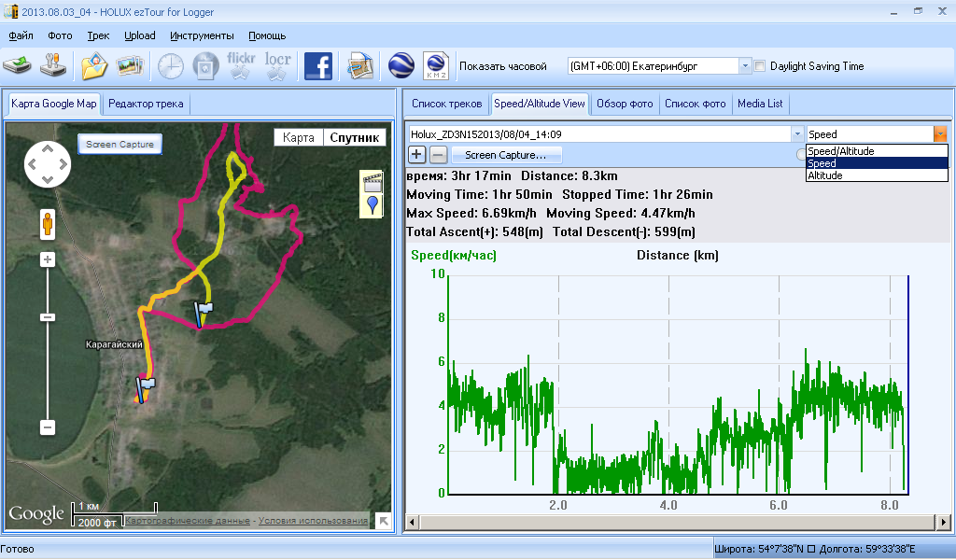This screenshot has height=560, width=956.
Task: Switch to Карта Google Map tab
Action: point(53,104)
